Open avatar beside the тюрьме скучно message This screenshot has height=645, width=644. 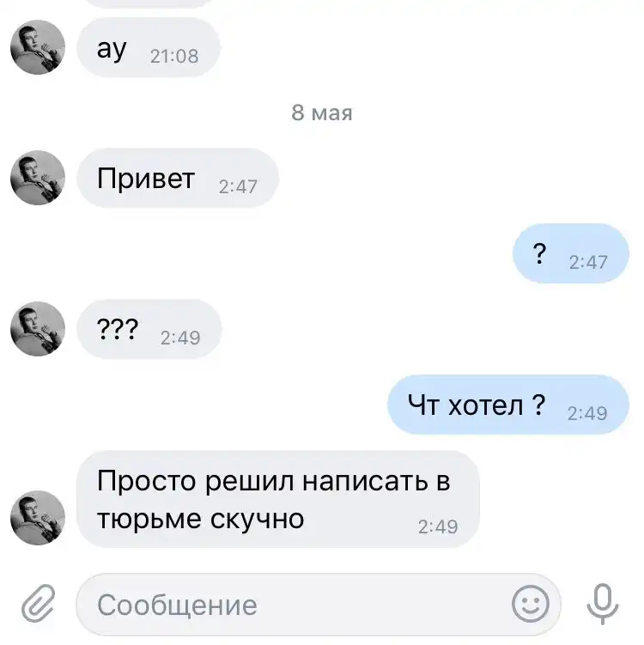(x=38, y=518)
